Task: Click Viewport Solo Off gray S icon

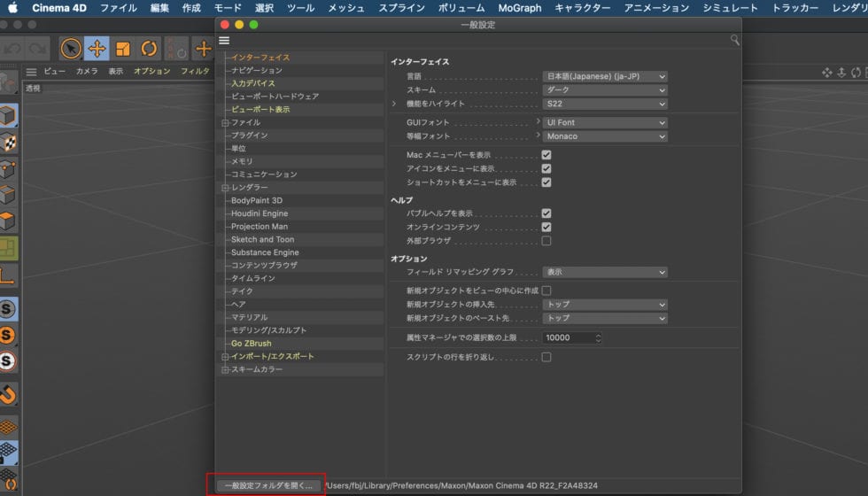Action: point(8,309)
